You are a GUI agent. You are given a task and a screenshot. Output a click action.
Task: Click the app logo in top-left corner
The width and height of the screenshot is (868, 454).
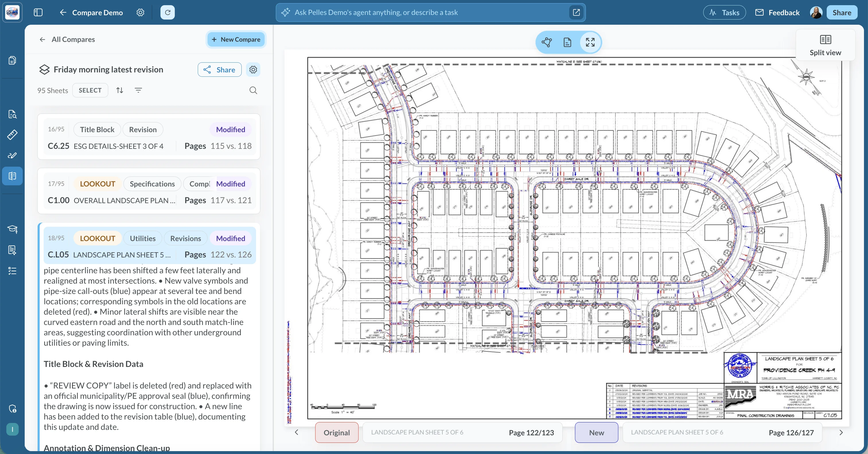[x=12, y=12]
